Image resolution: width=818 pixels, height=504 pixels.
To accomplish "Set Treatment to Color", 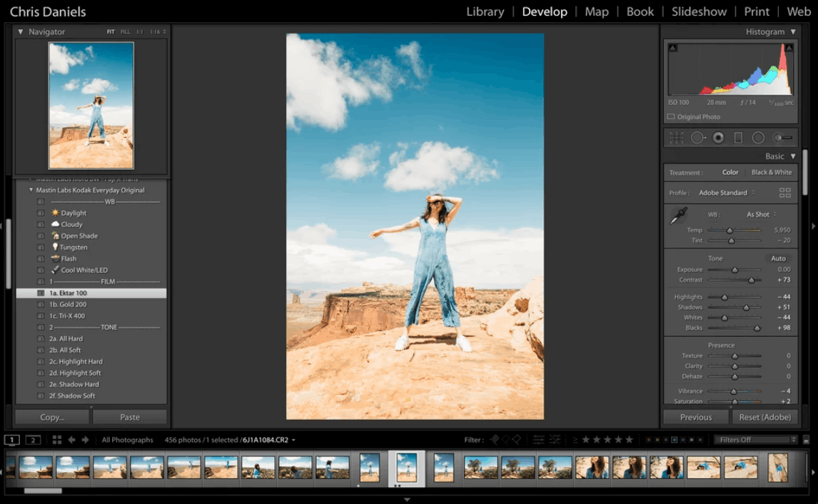I will 729,172.
